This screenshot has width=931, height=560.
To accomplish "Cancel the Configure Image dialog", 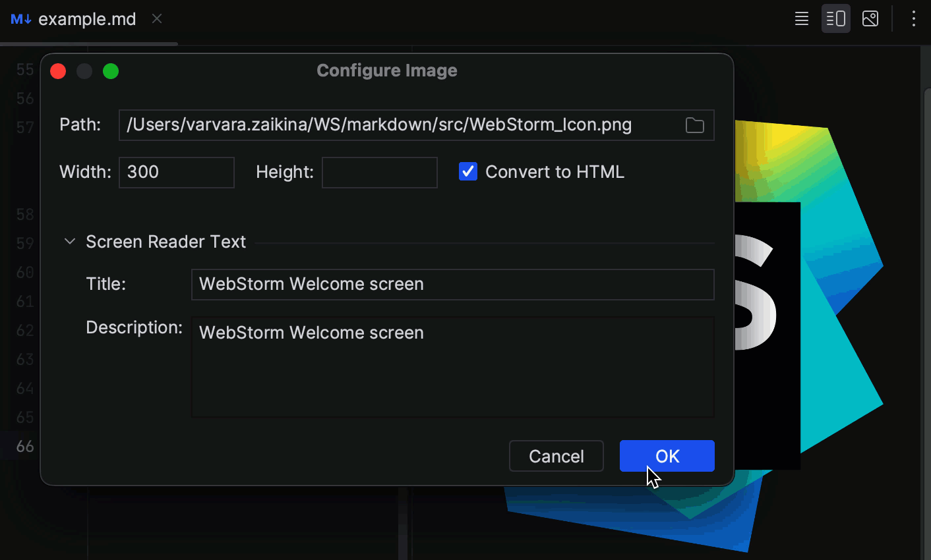I will tap(556, 455).
